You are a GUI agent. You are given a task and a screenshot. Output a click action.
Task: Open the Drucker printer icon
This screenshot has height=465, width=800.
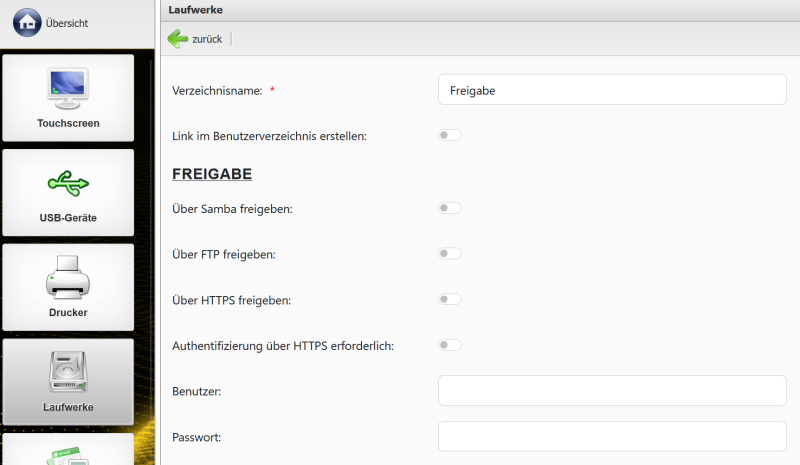68,277
